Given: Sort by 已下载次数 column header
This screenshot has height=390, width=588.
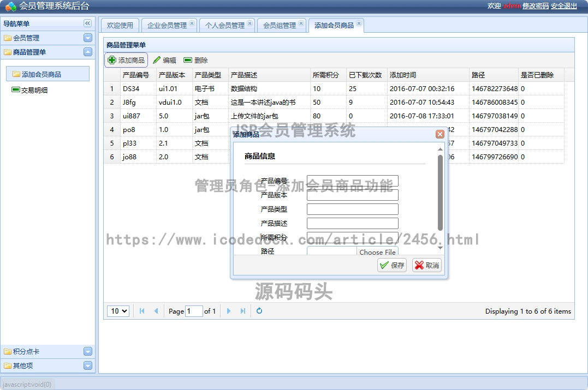Looking at the screenshot, I should pos(367,75).
